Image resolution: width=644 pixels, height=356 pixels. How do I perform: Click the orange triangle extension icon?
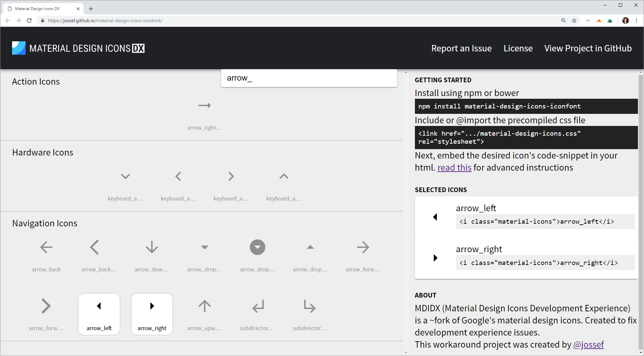(599, 20)
